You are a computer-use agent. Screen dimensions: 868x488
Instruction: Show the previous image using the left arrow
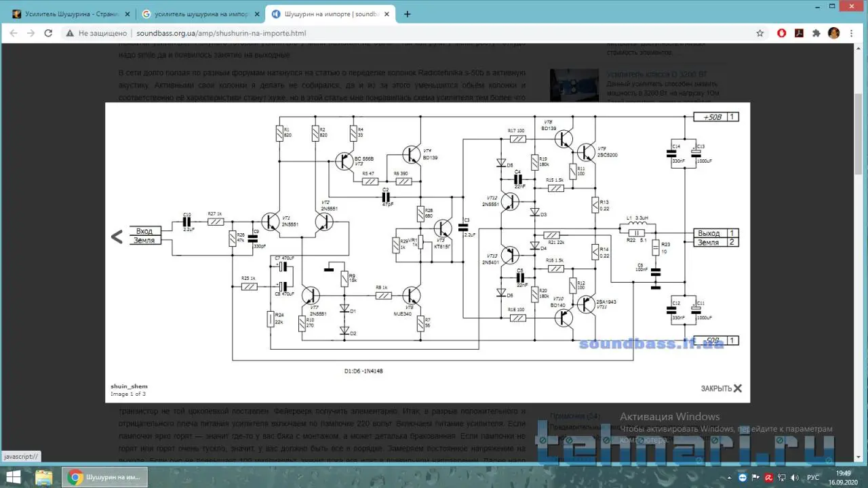coord(117,237)
